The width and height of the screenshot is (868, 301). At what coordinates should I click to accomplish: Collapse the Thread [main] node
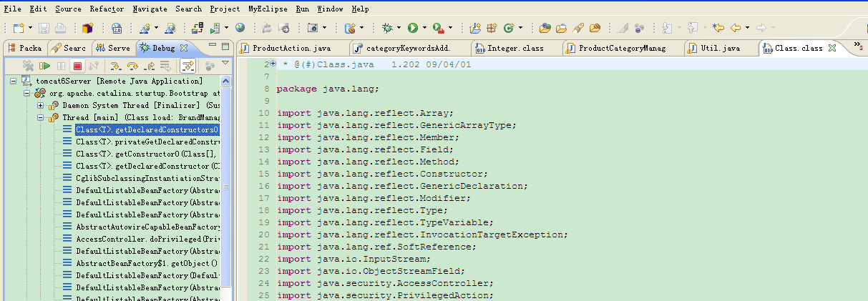click(41, 118)
